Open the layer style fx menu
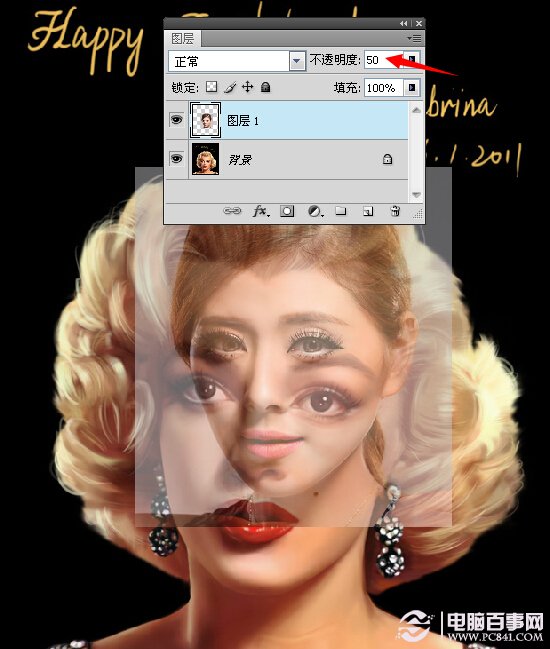The height and width of the screenshot is (649, 550). [261, 212]
